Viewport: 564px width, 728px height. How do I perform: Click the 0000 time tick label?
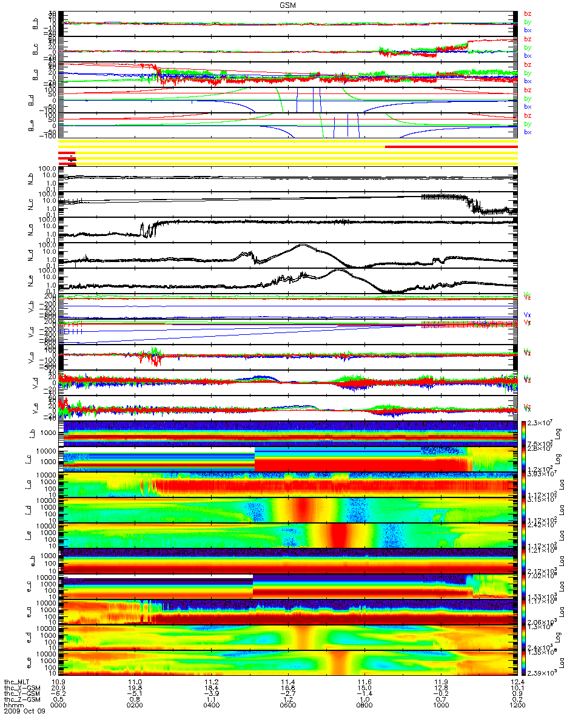(x=59, y=704)
